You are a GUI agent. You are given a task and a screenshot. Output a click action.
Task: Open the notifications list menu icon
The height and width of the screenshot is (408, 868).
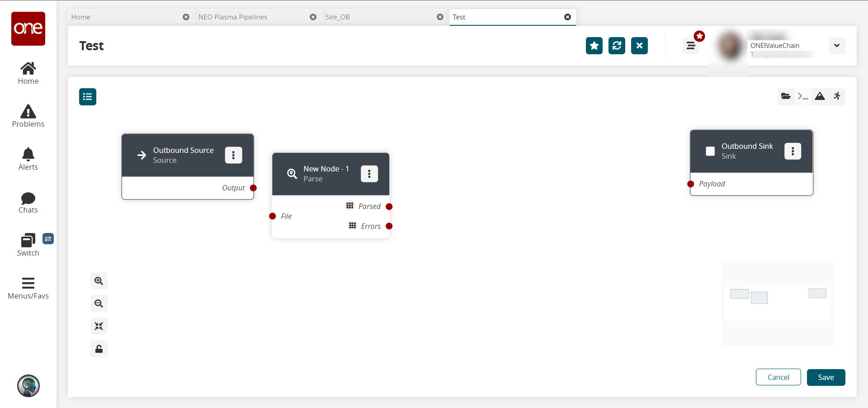691,46
